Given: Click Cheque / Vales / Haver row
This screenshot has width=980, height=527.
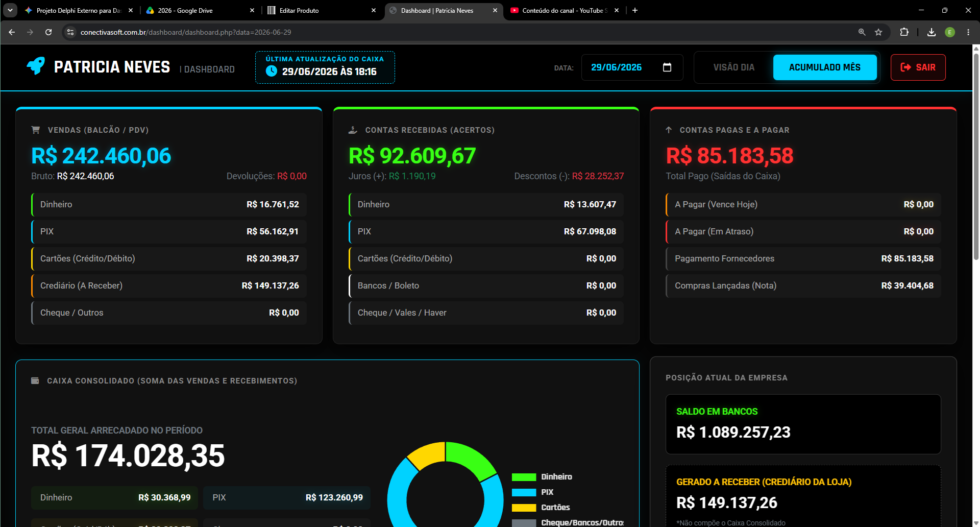Looking at the screenshot, I should coord(486,313).
